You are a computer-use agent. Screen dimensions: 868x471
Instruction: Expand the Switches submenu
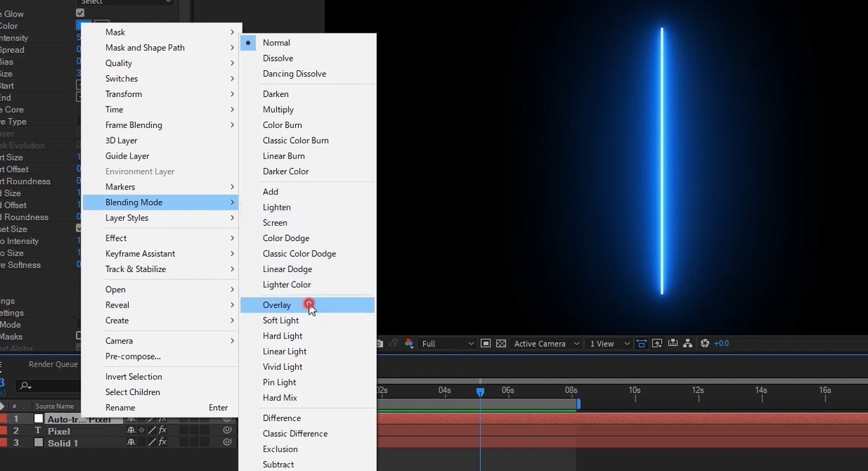tap(161, 78)
